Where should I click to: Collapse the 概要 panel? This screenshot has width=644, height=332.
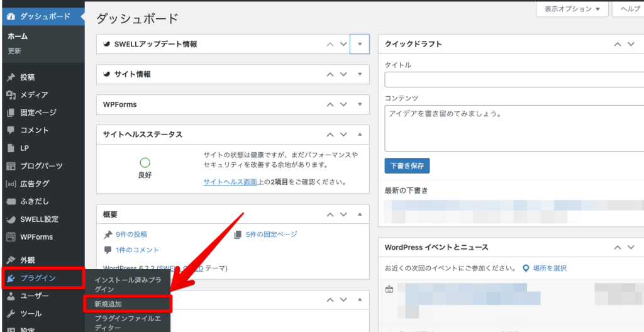point(360,214)
